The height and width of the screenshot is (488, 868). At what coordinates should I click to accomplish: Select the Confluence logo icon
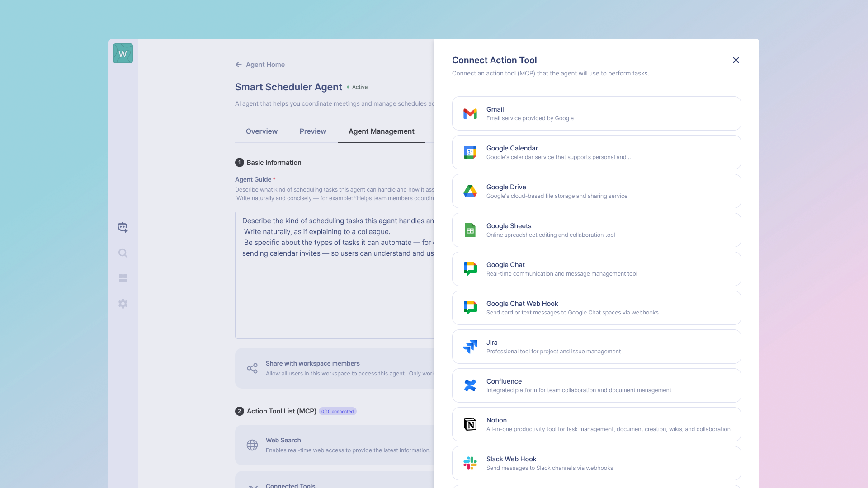click(x=470, y=385)
